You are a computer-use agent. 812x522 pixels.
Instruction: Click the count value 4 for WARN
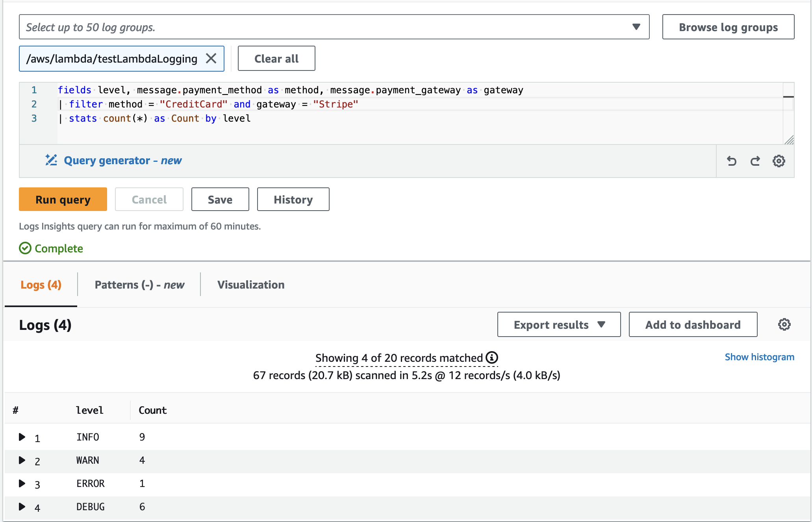142,460
